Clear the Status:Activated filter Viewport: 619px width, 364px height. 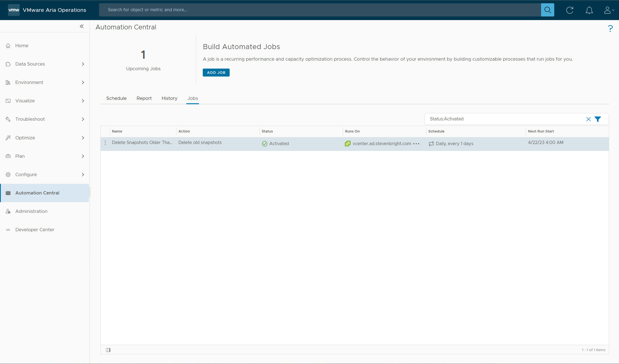pyautogui.click(x=588, y=119)
